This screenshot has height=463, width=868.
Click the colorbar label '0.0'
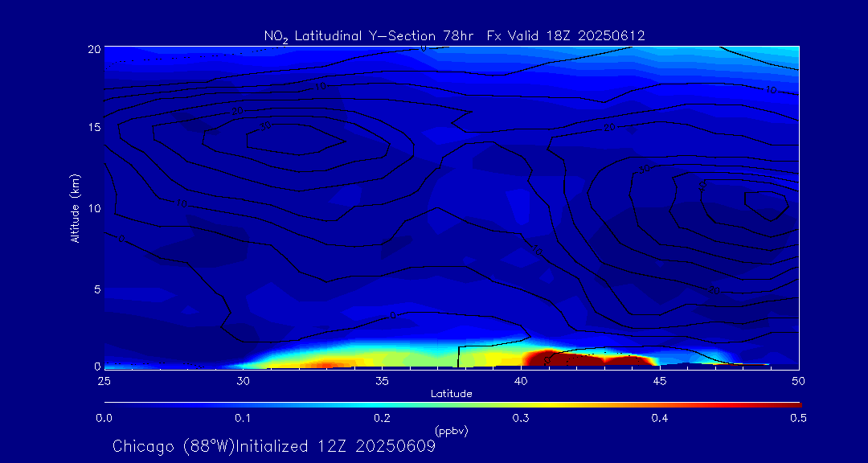click(104, 418)
